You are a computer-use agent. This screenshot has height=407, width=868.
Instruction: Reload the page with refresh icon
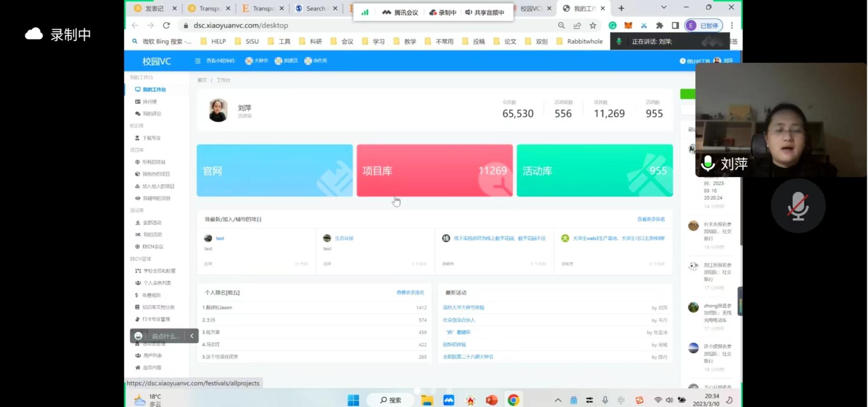pos(166,26)
